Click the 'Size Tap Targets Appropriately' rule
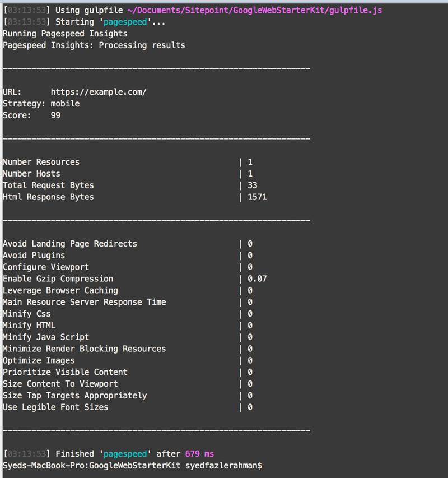 click(x=74, y=396)
